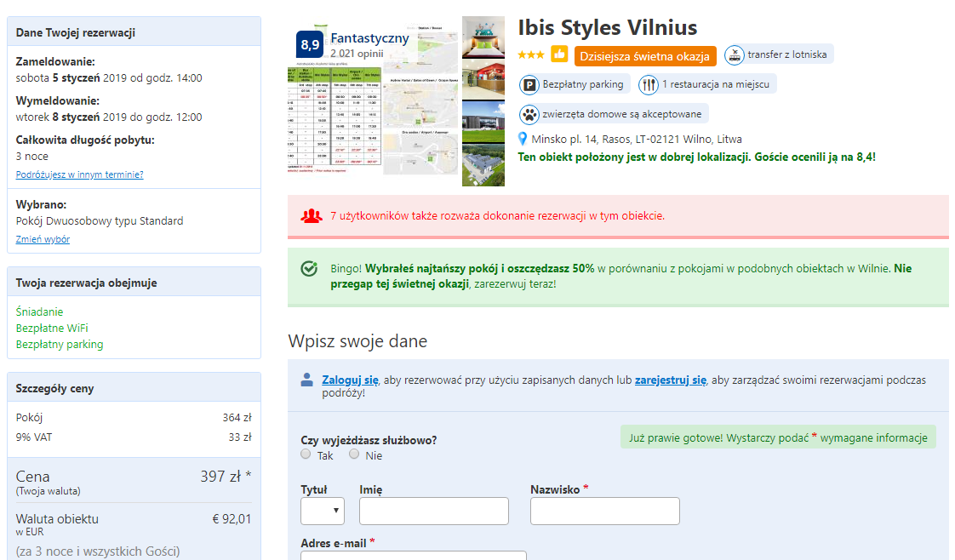Click 'Podróżujesz w innym terminie?' link

click(x=79, y=174)
